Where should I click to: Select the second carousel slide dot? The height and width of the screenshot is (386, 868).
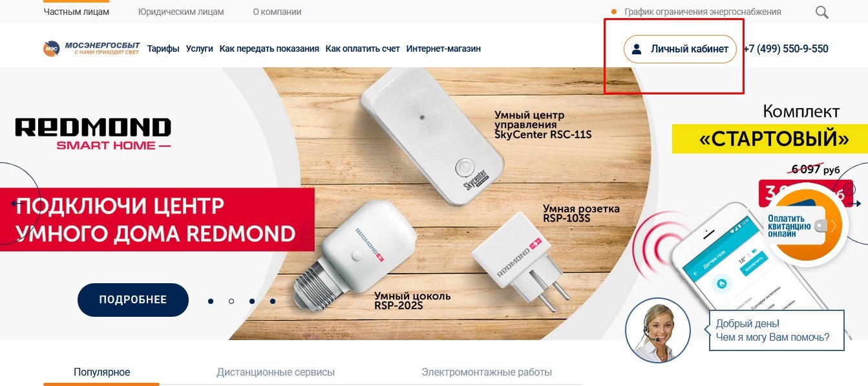pos(231,301)
